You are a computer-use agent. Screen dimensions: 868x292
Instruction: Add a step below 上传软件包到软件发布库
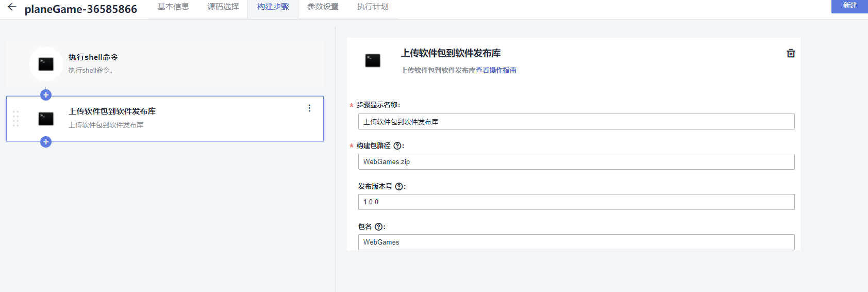pyautogui.click(x=46, y=142)
